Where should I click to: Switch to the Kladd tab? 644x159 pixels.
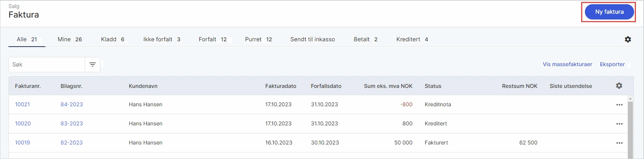coord(113,39)
